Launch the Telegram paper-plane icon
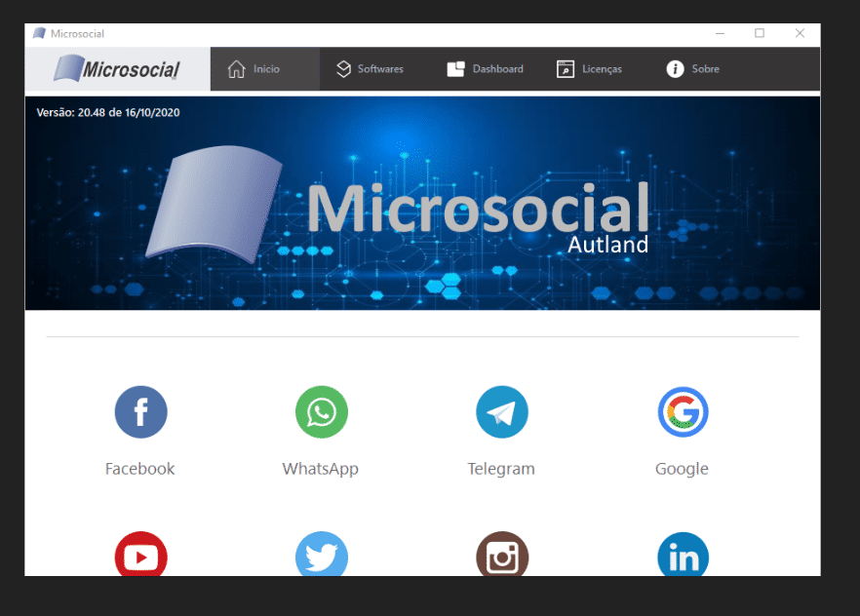Image resolution: width=860 pixels, height=616 pixels. 502,412
